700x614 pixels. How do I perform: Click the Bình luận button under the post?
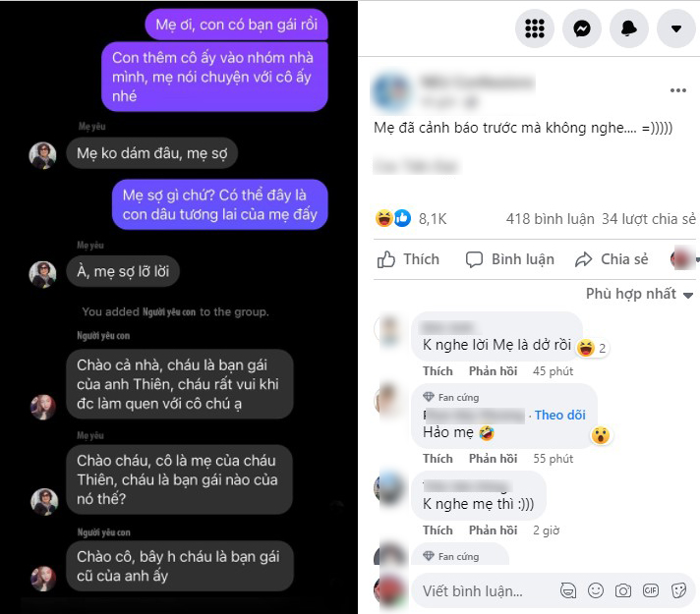(x=509, y=259)
